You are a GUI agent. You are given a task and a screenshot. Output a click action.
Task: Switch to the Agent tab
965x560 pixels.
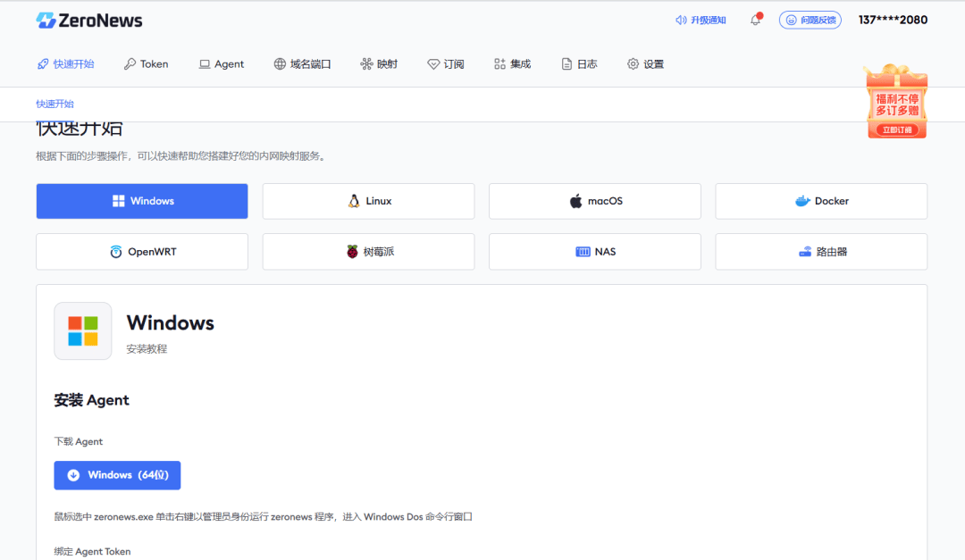[222, 64]
